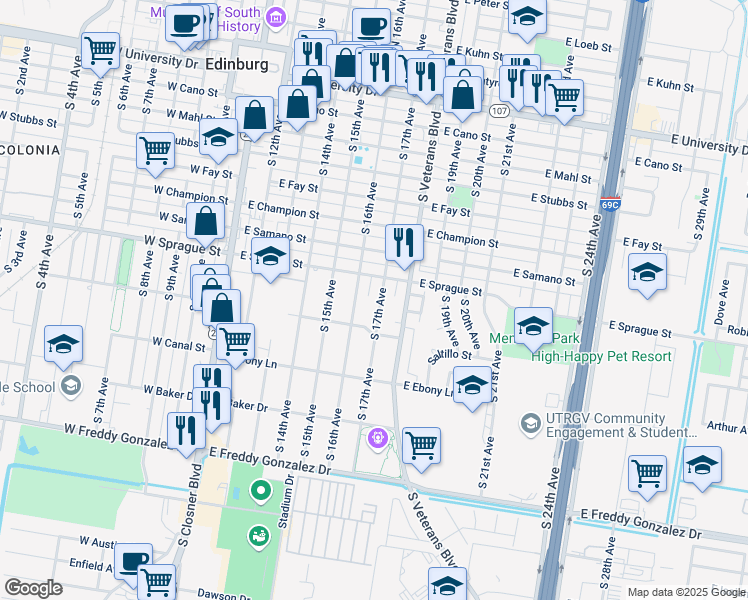The image size is (748, 600).
Task: Select the grocery cart marker near route 107 shield
Action: coord(564,99)
